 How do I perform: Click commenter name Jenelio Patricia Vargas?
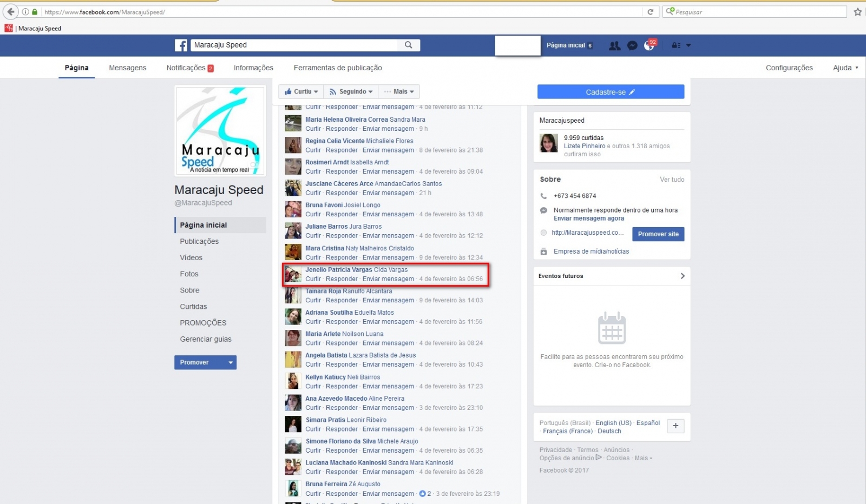click(x=339, y=270)
